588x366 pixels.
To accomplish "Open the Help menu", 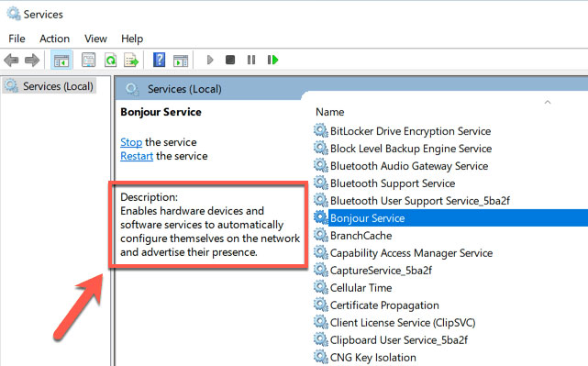I will pyautogui.click(x=132, y=39).
